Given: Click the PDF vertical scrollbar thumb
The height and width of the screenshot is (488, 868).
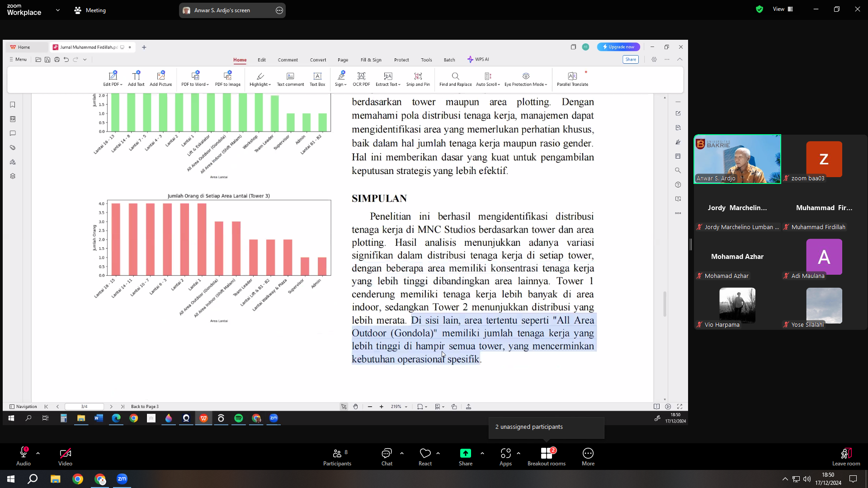Looking at the screenshot, I should click(x=665, y=304).
